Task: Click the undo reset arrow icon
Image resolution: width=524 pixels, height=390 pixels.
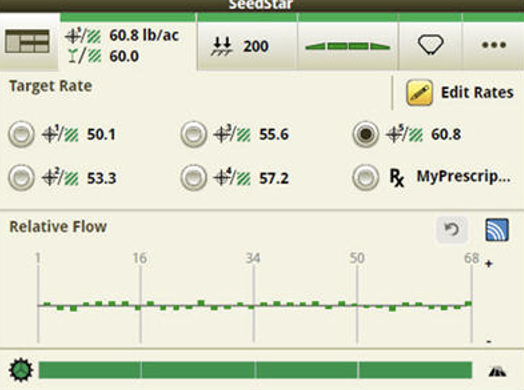Action: pos(451,230)
